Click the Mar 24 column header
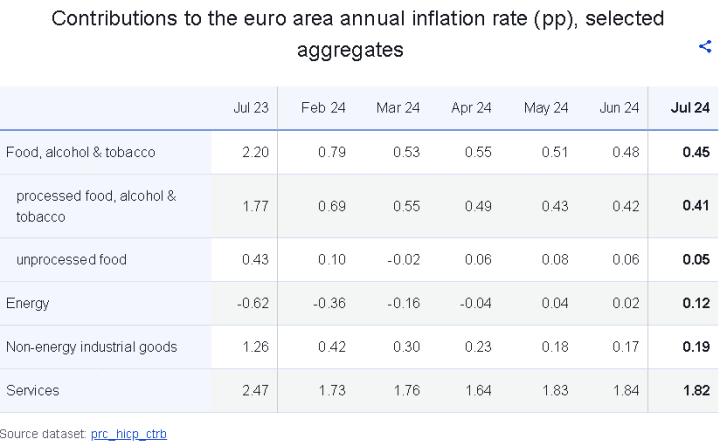The image size is (720, 446). (398, 108)
